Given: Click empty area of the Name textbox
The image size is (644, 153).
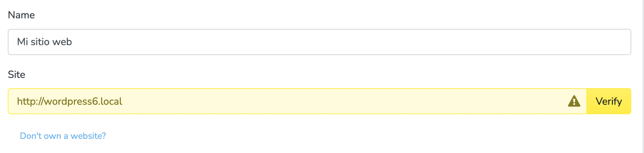Looking at the screenshot, I should pos(350,42).
